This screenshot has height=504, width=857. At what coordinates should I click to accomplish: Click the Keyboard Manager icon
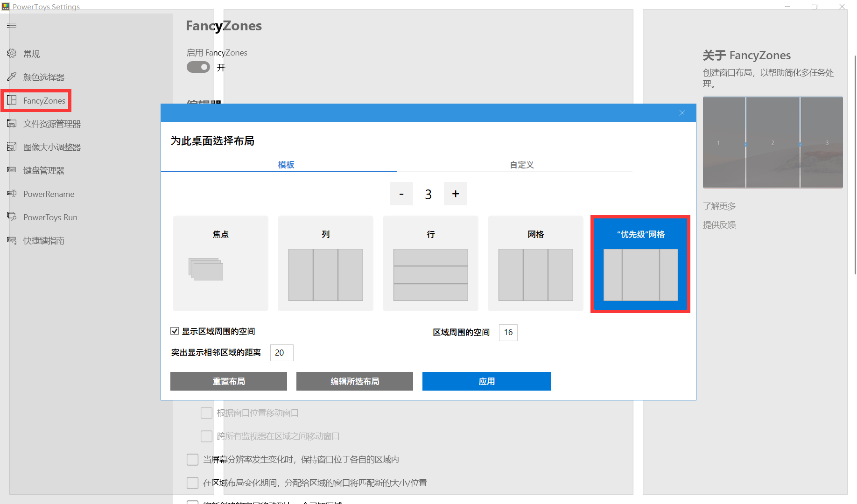pos(12,170)
